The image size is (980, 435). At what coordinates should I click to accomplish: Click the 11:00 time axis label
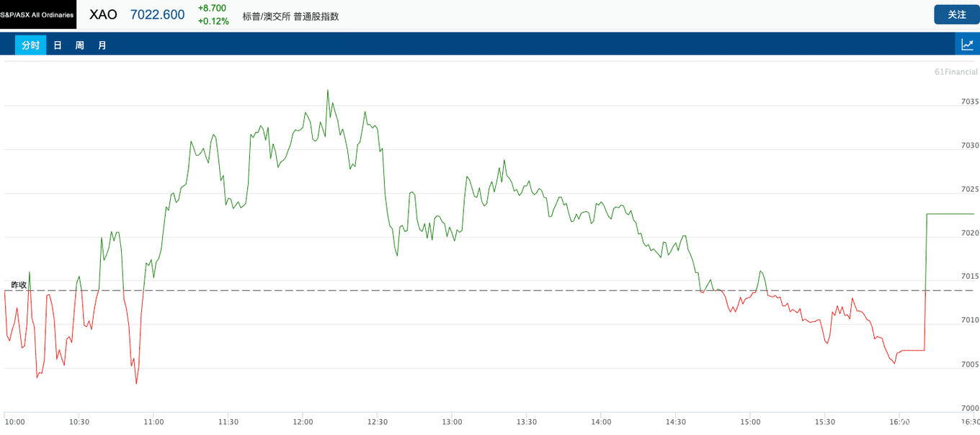click(x=153, y=422)
